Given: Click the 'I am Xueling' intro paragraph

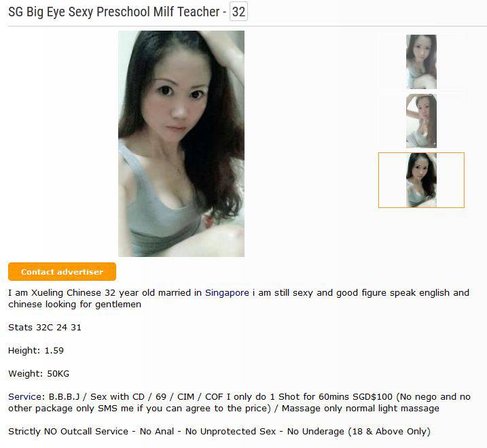Looking at the screenshot, I should pyautogui.click(x=238, y=298).
